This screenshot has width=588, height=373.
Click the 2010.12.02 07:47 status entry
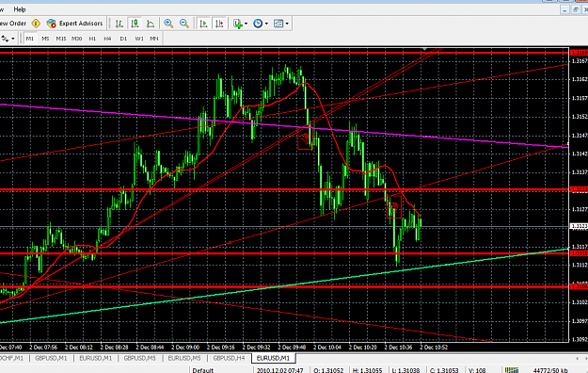coord(279,370)
